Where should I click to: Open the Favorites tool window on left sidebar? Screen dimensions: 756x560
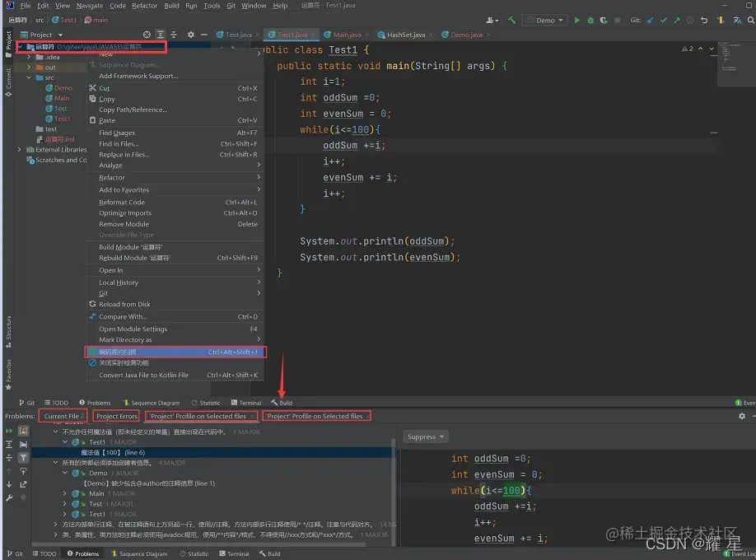[x=8, y=375]
